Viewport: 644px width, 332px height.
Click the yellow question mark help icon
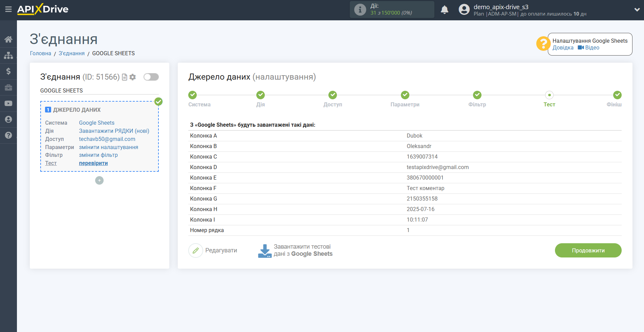[x=543, y=44]
